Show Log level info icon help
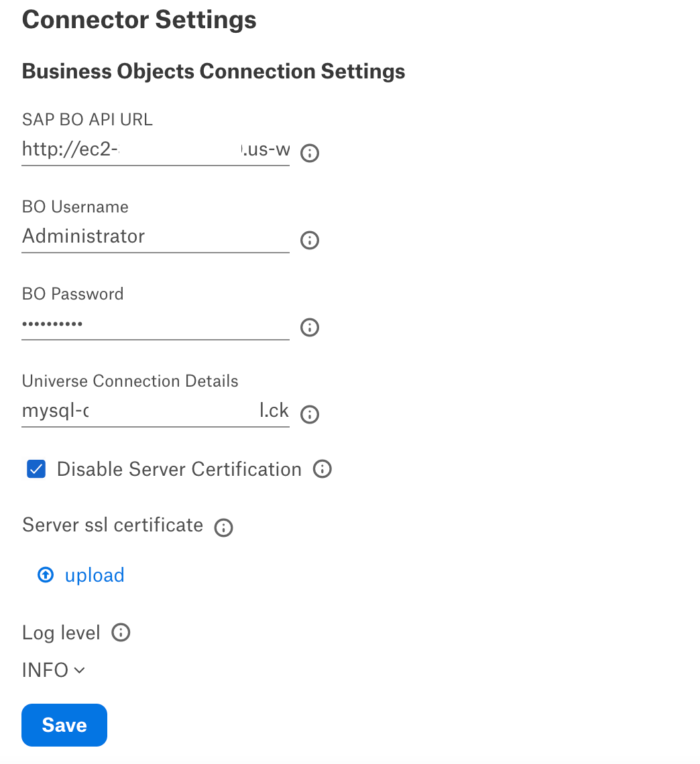This screenshot has width=700, height=764. 121,633
